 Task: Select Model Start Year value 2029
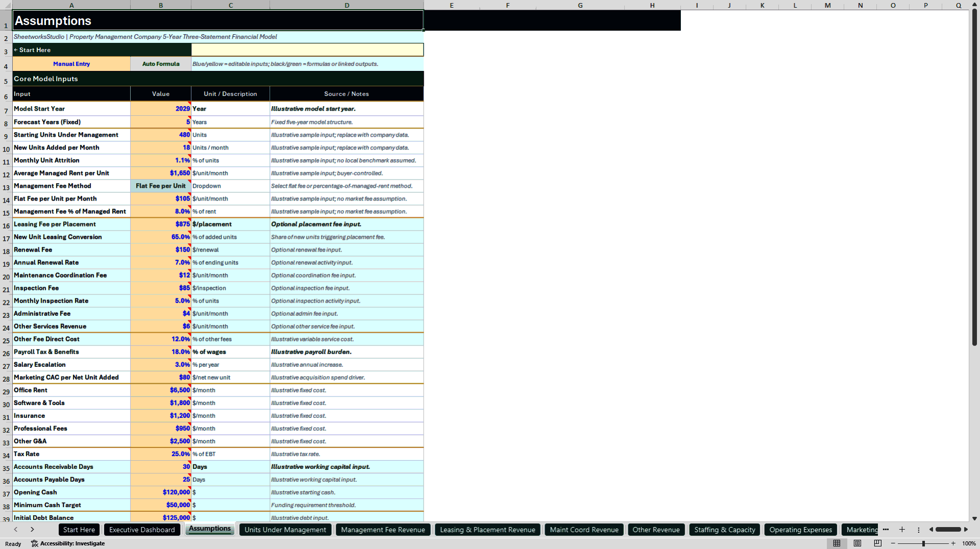point(161,109)
